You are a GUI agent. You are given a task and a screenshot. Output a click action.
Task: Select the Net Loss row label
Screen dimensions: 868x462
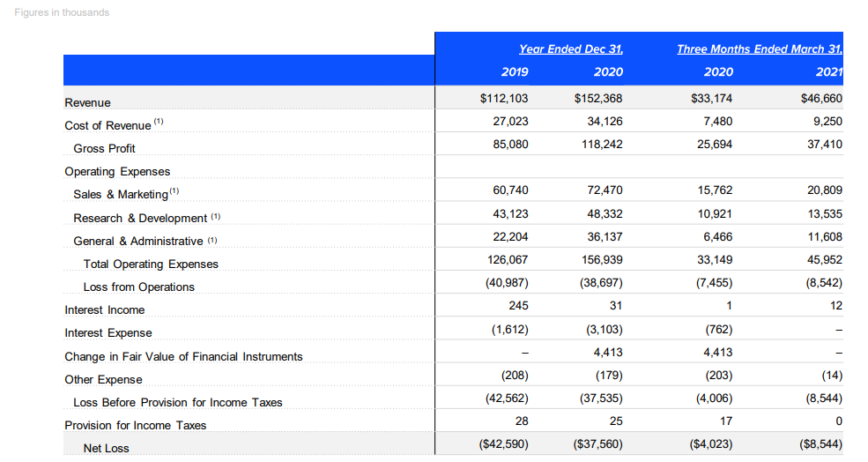[106, 449]
